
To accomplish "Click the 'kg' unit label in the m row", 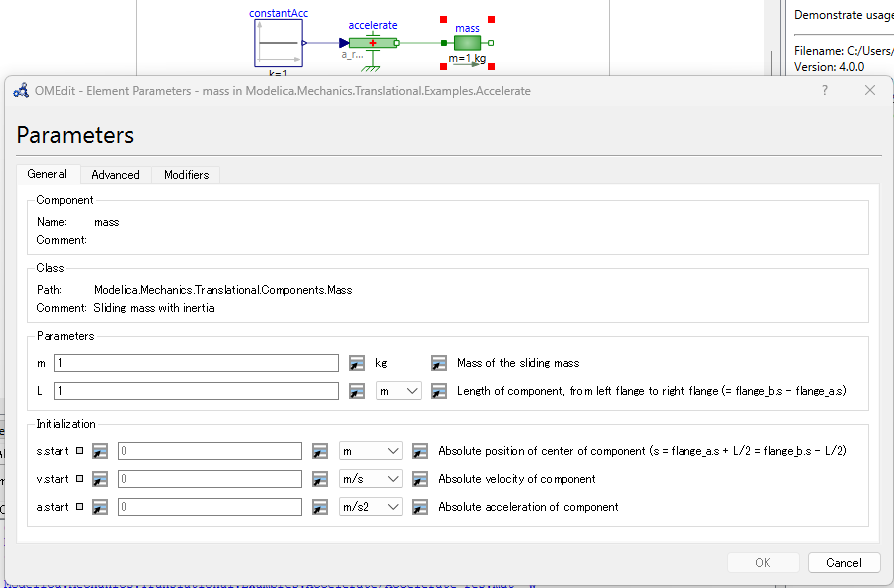I will [x=381, y=363].
